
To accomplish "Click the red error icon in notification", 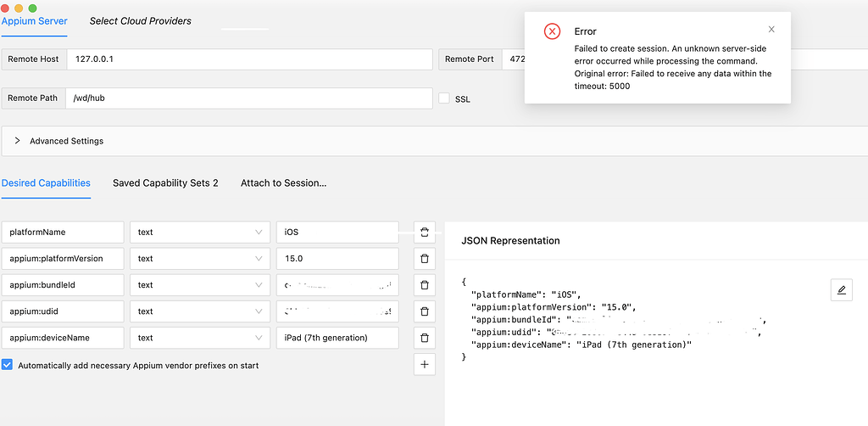I will tap(552, 31).
